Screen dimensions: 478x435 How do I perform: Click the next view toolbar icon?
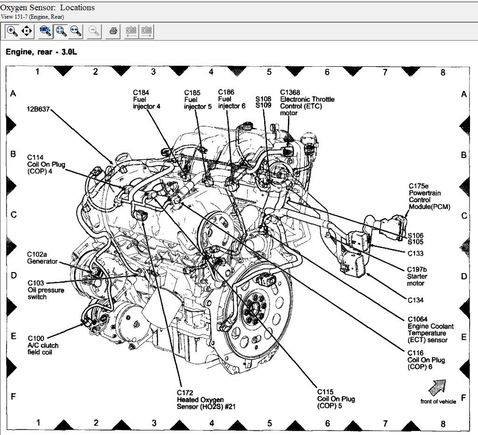(x=146, y=31)
